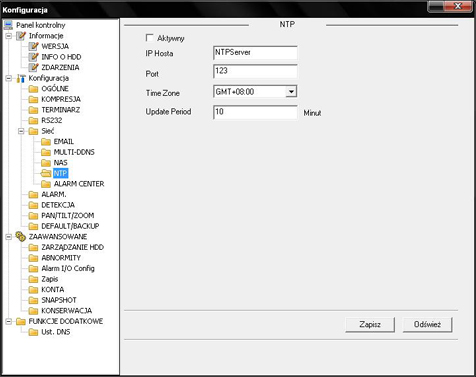Click the Informacje notepad icon

point(21,36)
